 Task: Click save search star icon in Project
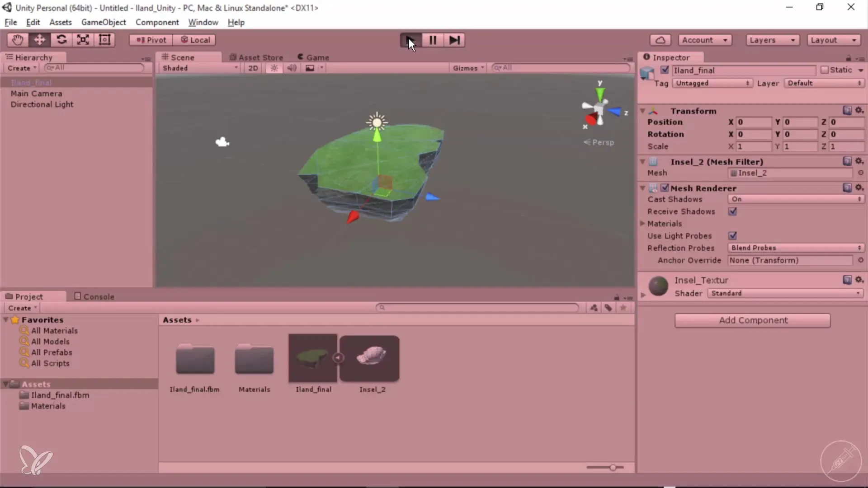(623, 308)
